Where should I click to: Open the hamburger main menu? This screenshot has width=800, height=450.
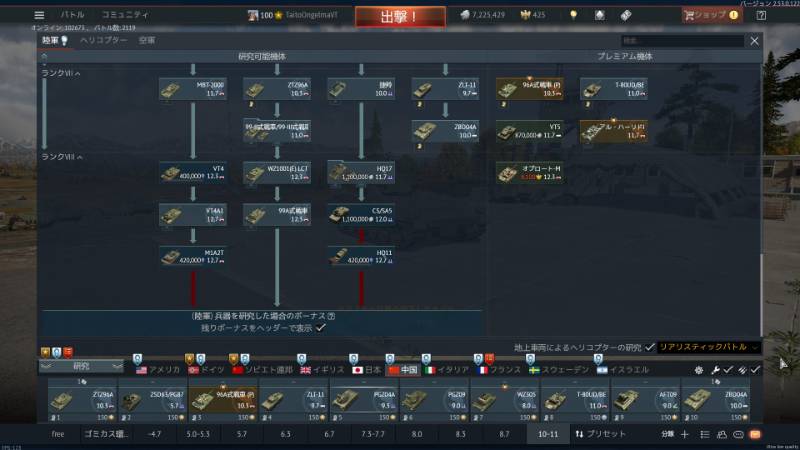[39, 15]
